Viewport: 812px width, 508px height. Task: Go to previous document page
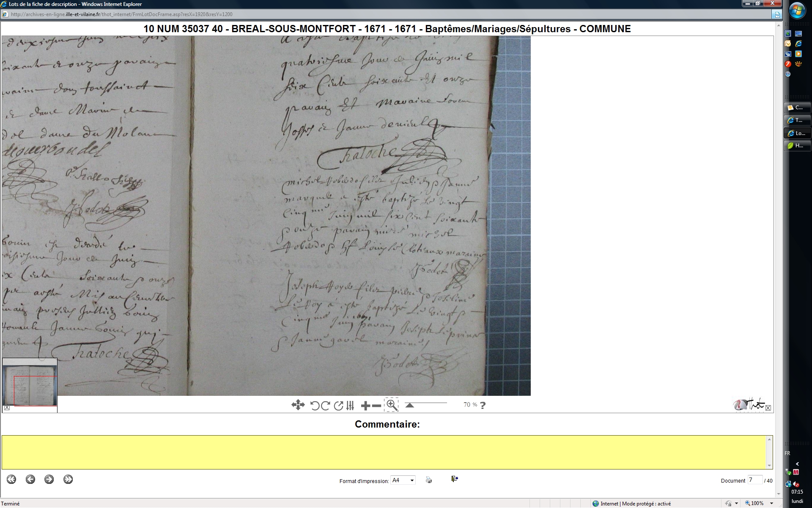pyautogui.click(x=30, y=479)
